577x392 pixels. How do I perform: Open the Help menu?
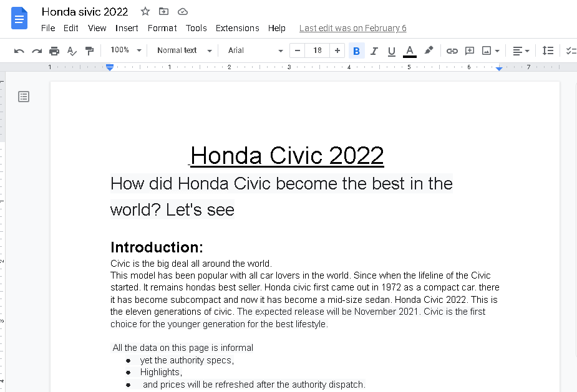(277, 28)
